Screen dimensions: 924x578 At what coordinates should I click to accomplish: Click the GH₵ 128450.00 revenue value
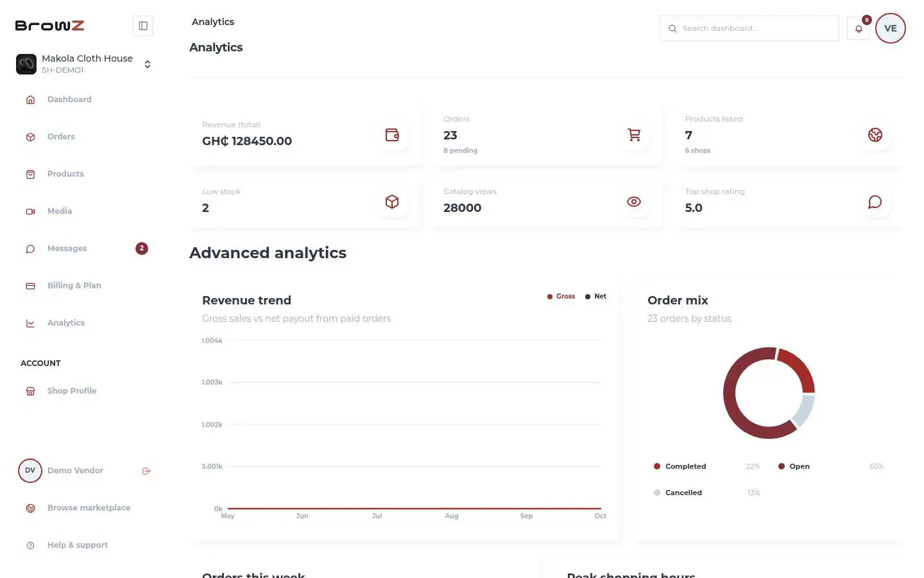pos(247,141)
